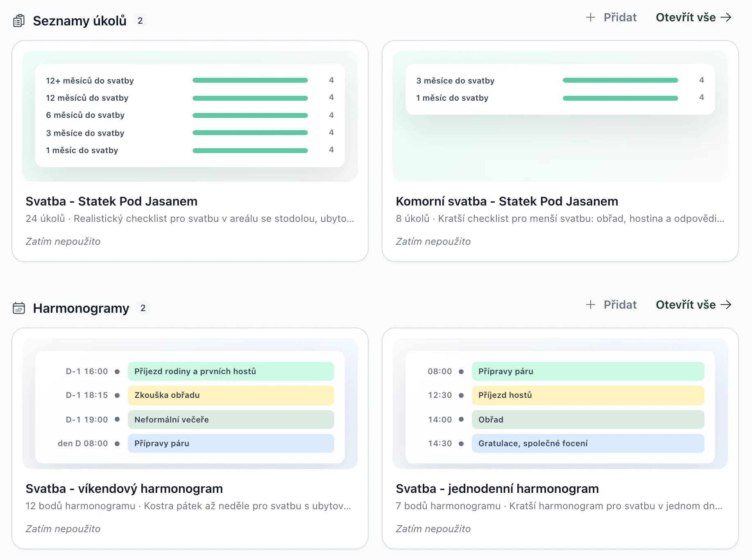Viewport: 752px width, 560px height.
Task: Click the 14:30 time label
Action: tap(440, 443)
